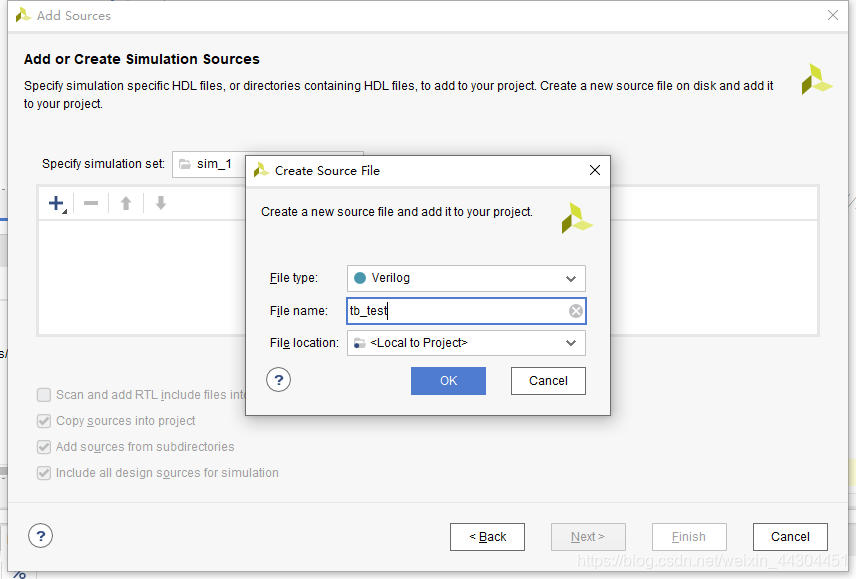The height and width of the screenshot is (579, 856).
Task: Toggle Copy sources into project checkbox
Action: (x=44, y=421)
